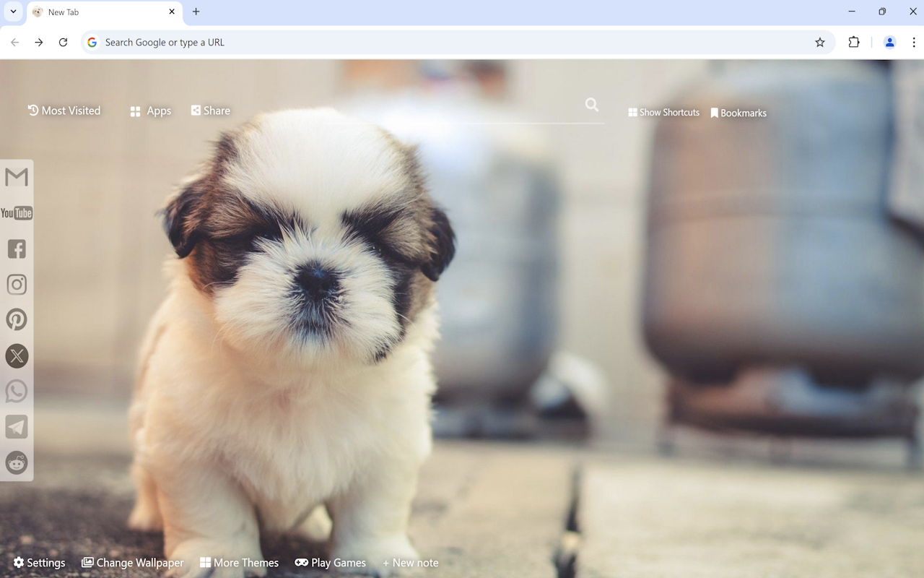
Task: Open Pinterest from the sidebar
Action: pos(16,319)
